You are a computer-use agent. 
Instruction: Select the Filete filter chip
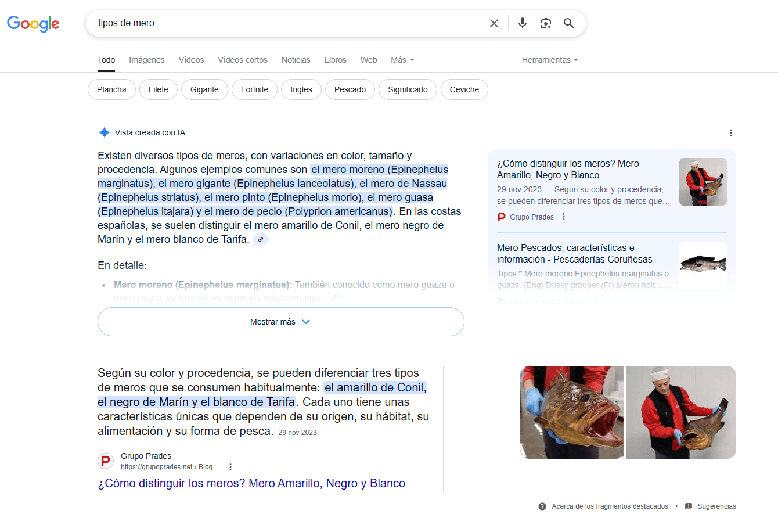coord(159,89)
